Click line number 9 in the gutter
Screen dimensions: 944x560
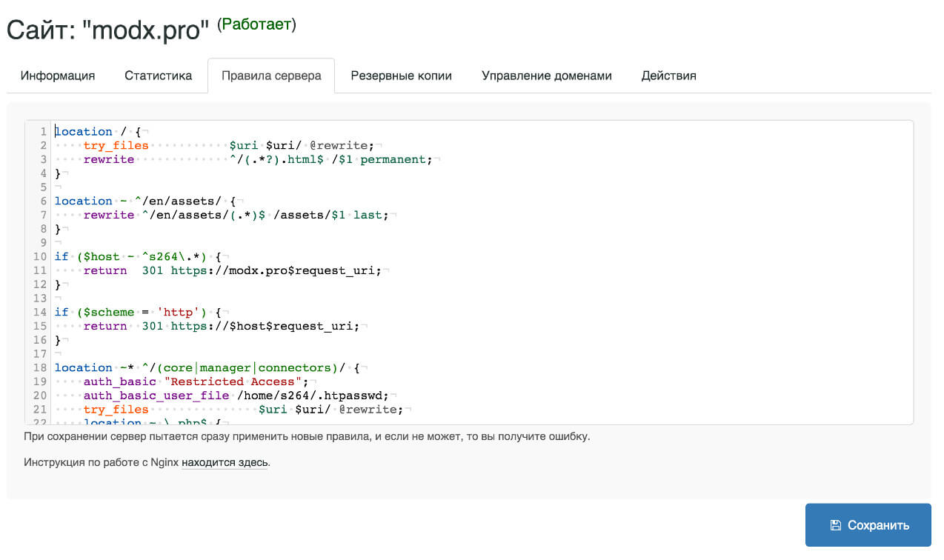pos(44,242)
